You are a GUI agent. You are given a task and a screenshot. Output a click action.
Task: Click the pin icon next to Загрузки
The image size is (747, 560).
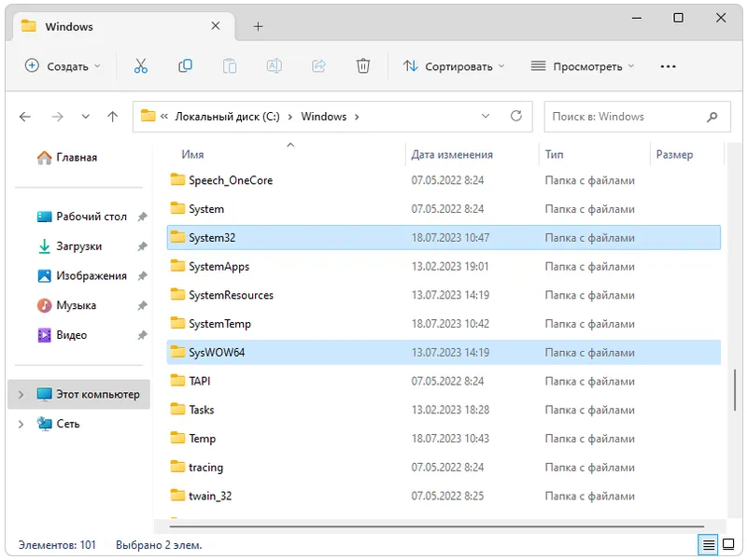[142, 246]
